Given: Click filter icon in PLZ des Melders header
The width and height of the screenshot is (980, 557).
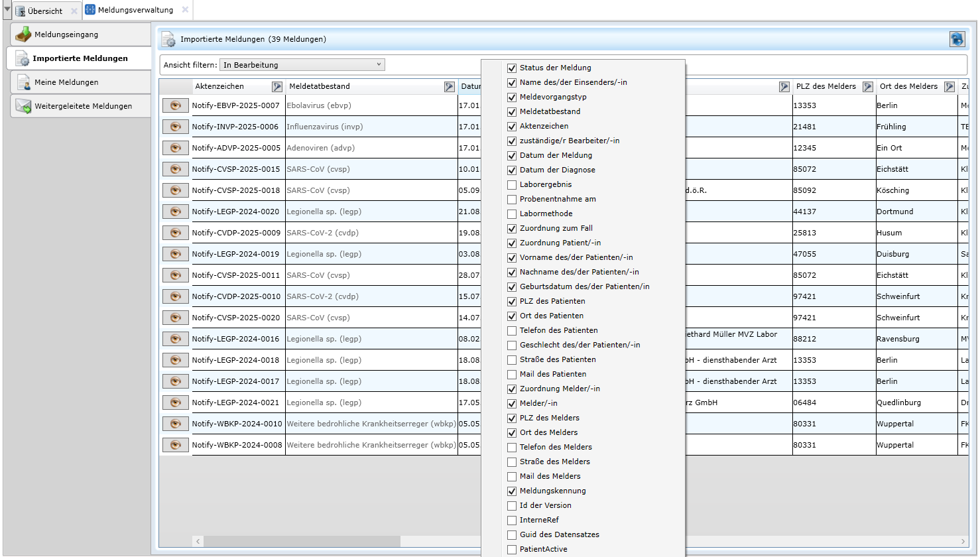Looking at the screenshot, I should coord(868,87).
